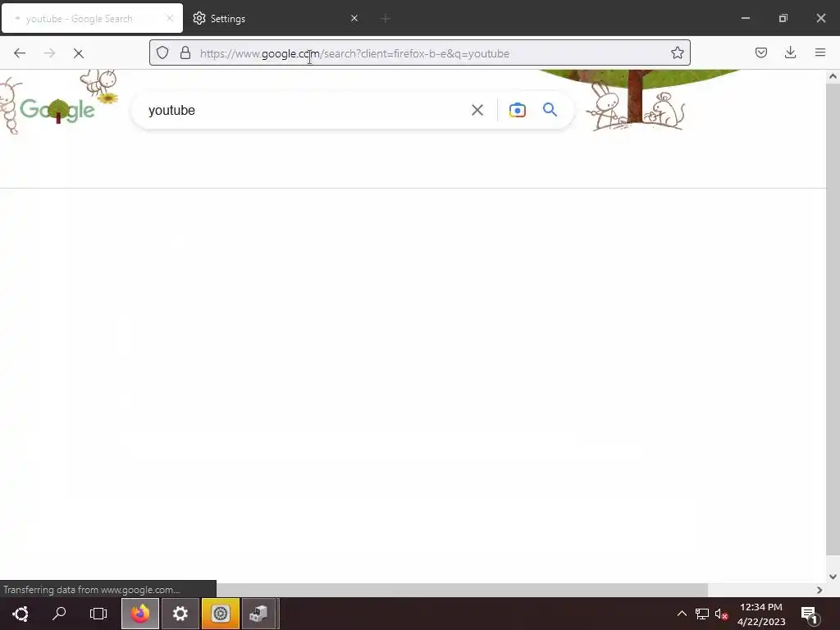Restore down the Firefox window
This screenshot has width=840, height=630.
tap(783, 18)
